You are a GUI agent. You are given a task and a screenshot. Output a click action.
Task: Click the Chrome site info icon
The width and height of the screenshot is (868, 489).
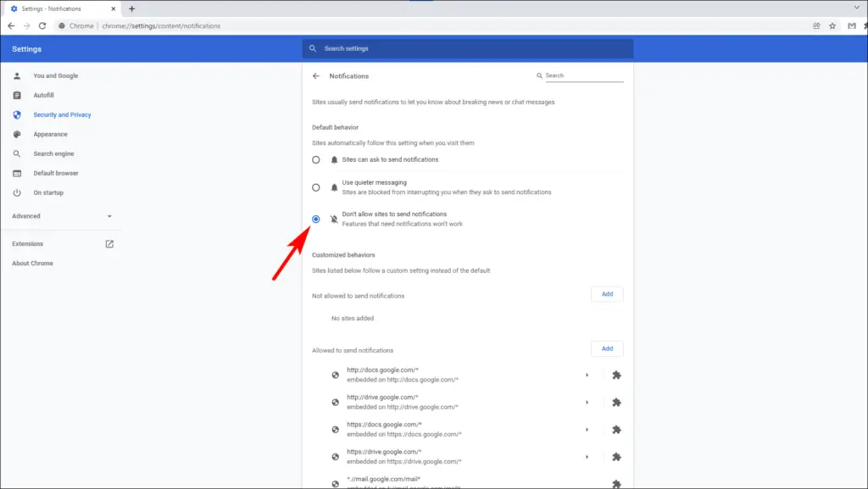pos(61,25)
